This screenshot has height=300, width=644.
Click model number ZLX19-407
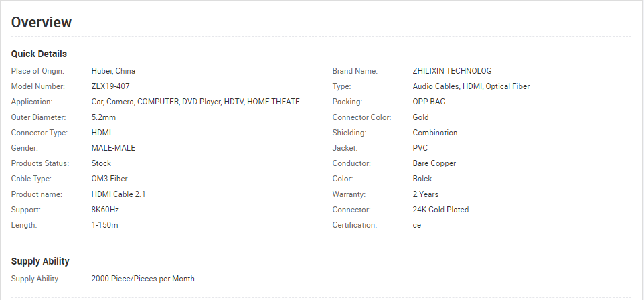pos(110,86)
